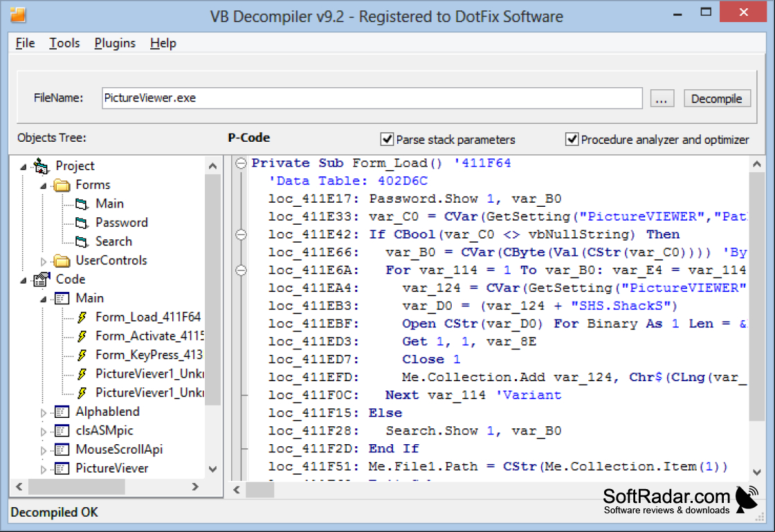The height and width of the screenshot is (532, 775).
Task: Click lightning icon for Form_KeyPress procedure
Action: (x=82, y=355)
